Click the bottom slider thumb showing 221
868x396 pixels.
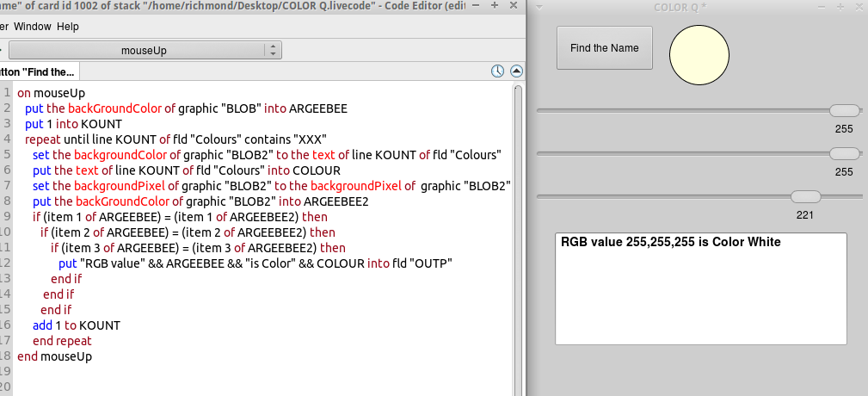coord(805,197)
